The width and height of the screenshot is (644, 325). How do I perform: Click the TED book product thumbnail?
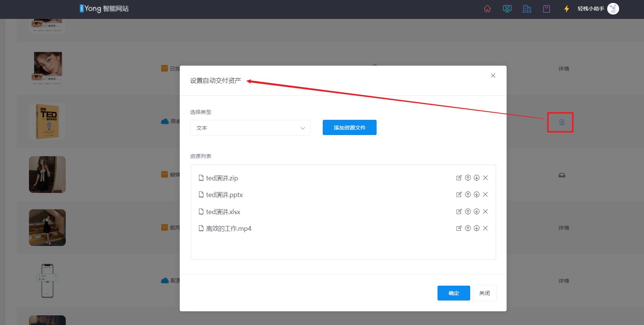point(47,121)
